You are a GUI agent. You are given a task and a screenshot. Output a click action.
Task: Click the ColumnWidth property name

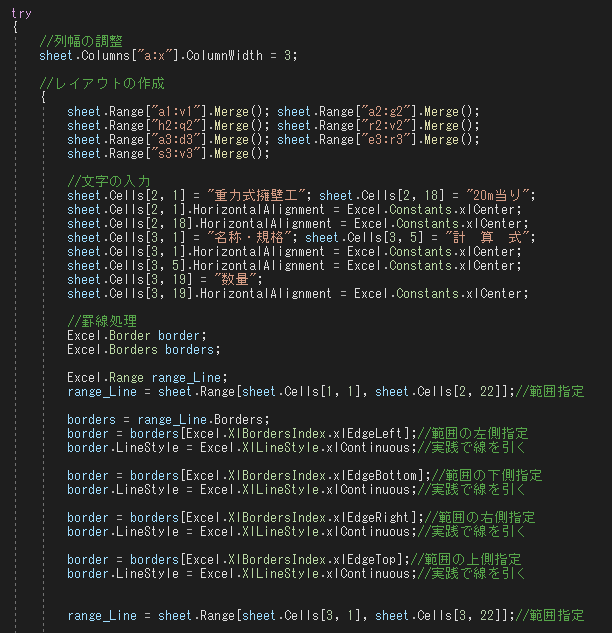(224, 55)
